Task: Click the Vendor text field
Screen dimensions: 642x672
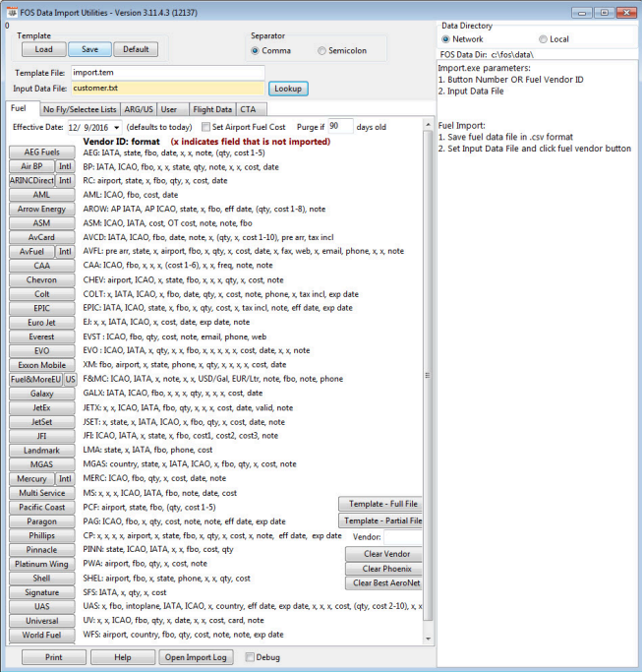Action: (403, 537)
